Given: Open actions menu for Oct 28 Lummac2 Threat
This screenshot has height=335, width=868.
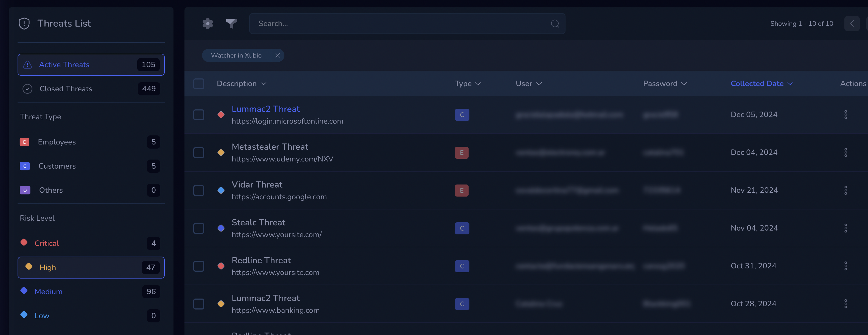Looking at the screenshot, I should 845,304.
